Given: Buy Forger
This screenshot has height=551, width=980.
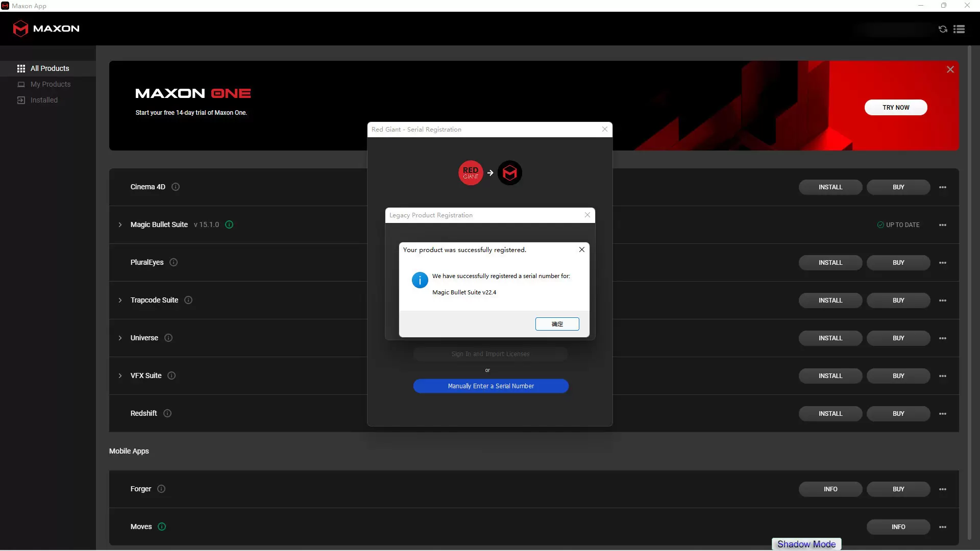Looking at the screenshot, I should (898, 489).
